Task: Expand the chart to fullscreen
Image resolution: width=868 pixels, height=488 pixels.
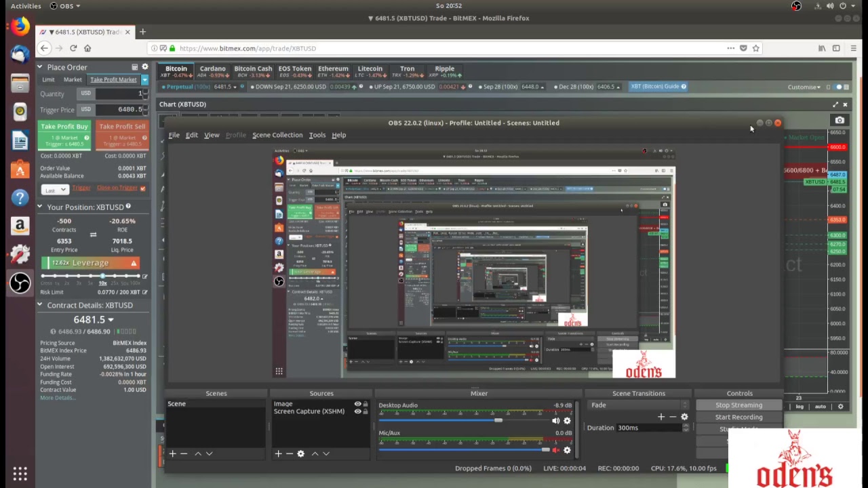Action: tap(835, 104)
